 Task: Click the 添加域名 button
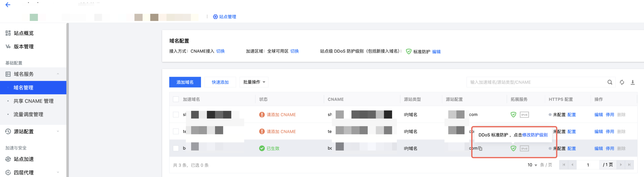pyautogui.click(x=185, y=82)
